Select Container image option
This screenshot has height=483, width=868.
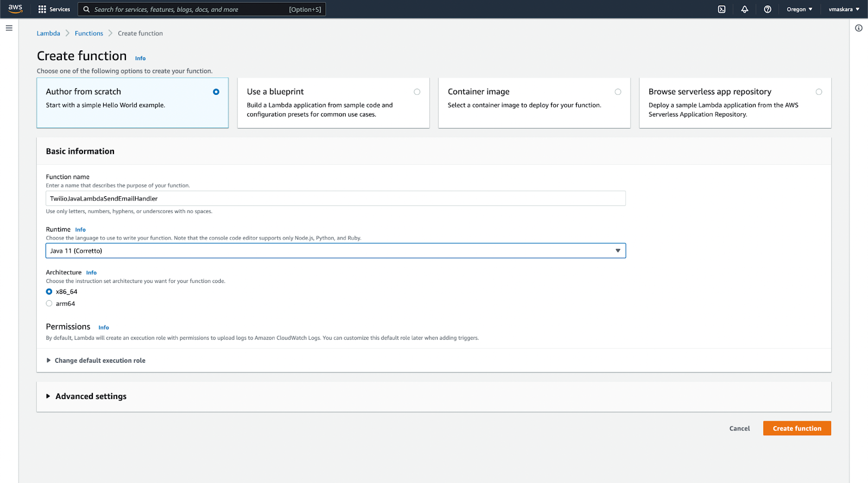(534, 103)
